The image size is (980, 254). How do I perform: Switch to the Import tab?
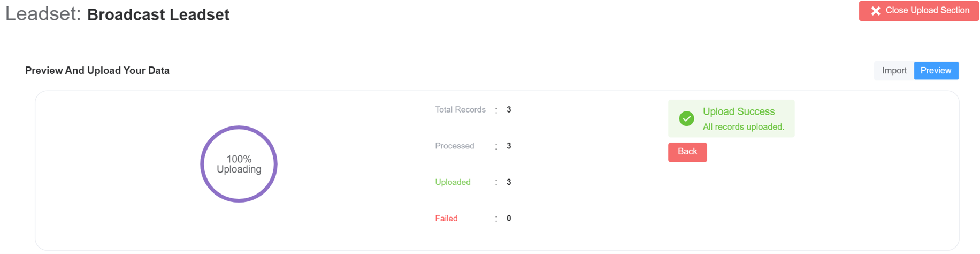coord(894,71)
